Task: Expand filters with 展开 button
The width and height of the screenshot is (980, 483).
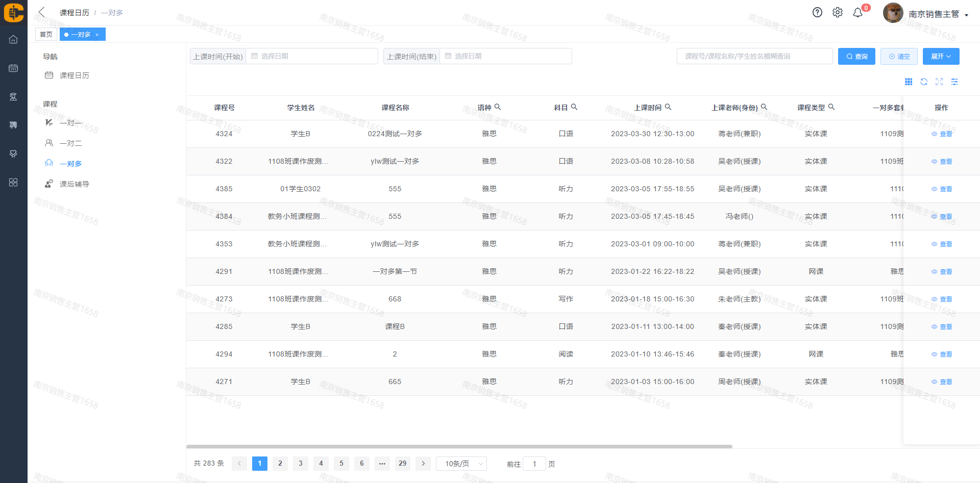Action: pyautogui.click(x=941, y=56)
